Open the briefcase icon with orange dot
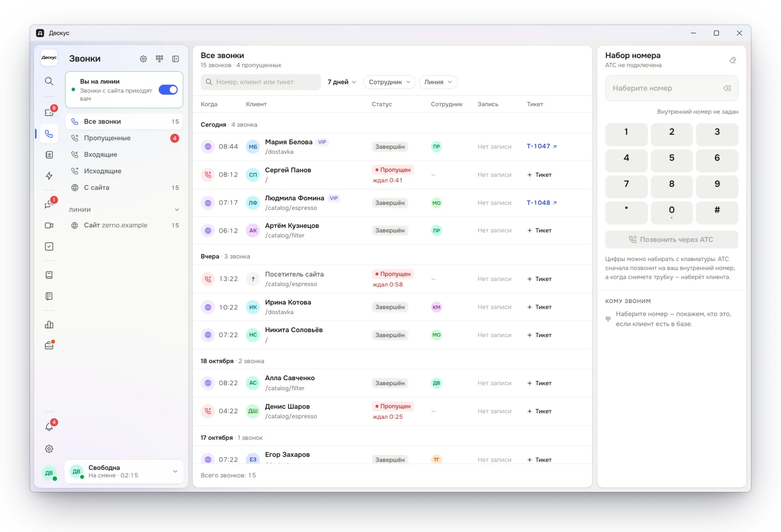 click(x=49, y=346)
